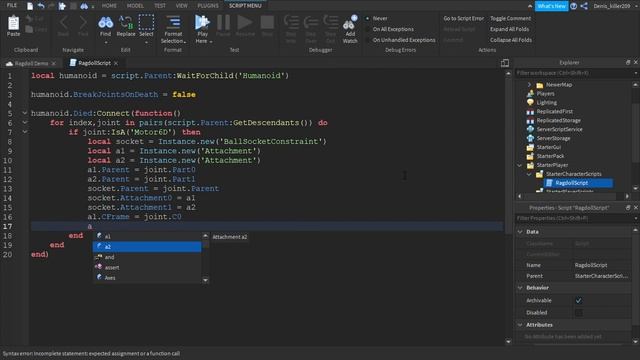Collapse the StarterCharacterScripts tree node
Viewport: 640px width, 360px height.
coord(529,174)
